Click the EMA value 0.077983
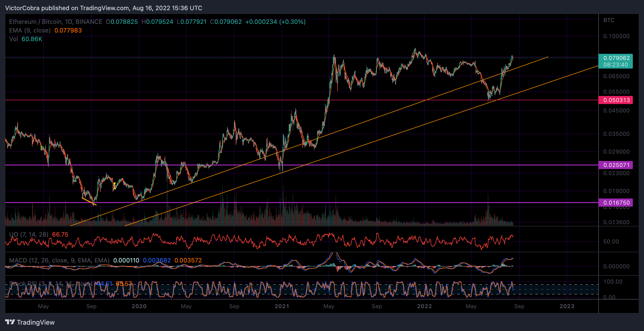The height and width of the screenshot is (331, 644). point(68,30)
